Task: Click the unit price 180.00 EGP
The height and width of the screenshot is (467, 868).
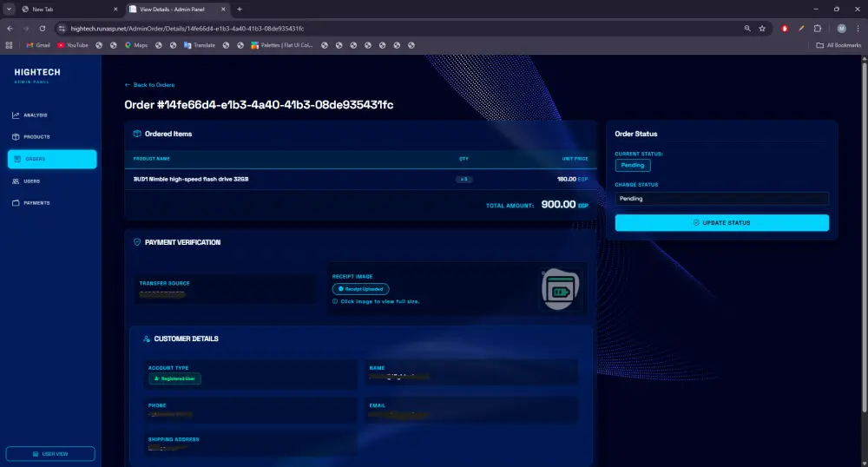Action: point(572,180)
